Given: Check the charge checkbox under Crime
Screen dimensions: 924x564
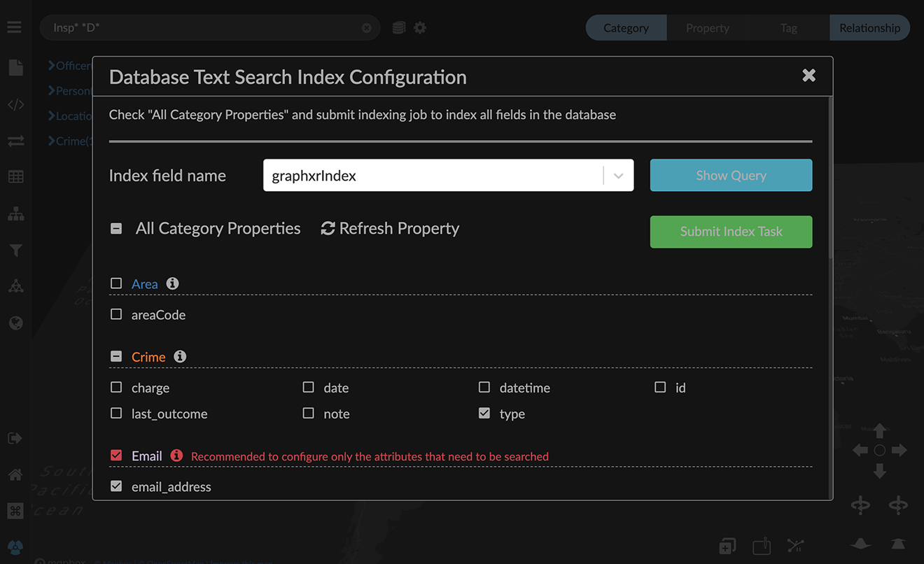Looking at the screenshot, I should point(115,386).
